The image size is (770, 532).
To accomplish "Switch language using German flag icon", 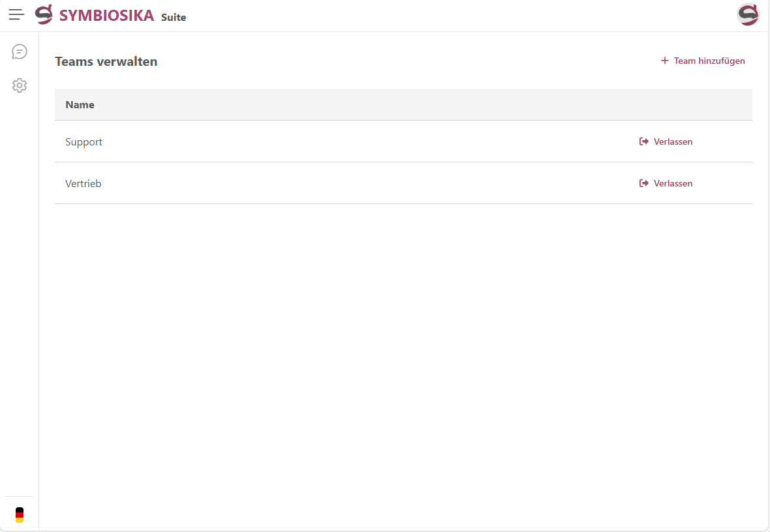I will [x=20, y=515].
